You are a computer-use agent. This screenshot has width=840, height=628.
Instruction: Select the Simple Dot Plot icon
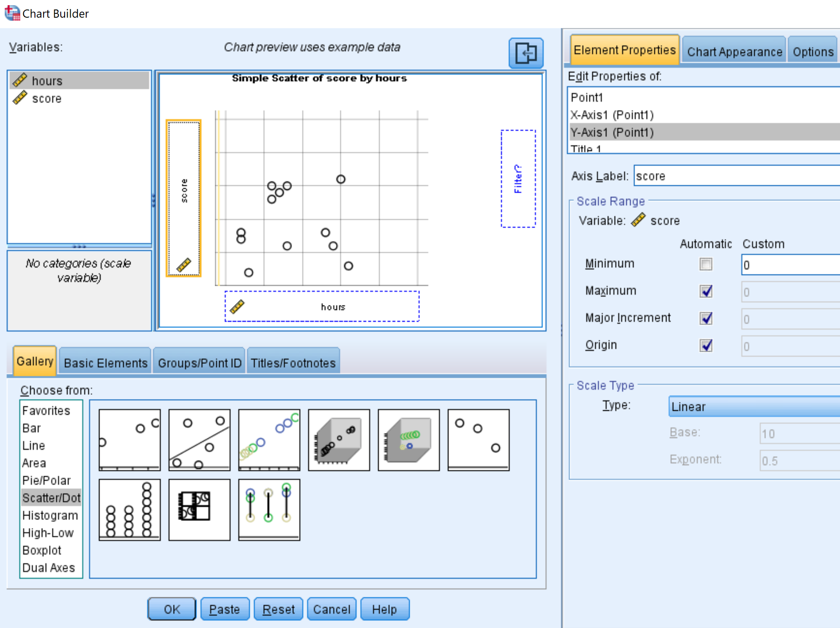[x=129, y=509]
